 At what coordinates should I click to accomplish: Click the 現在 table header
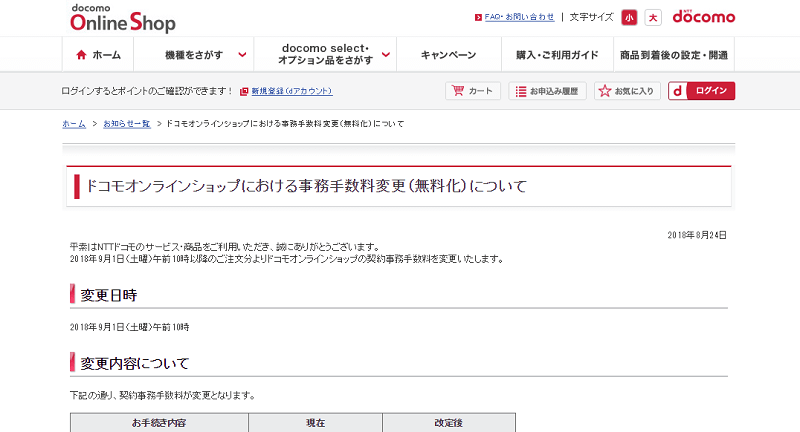pyautogui.click(x=315, y=423)
